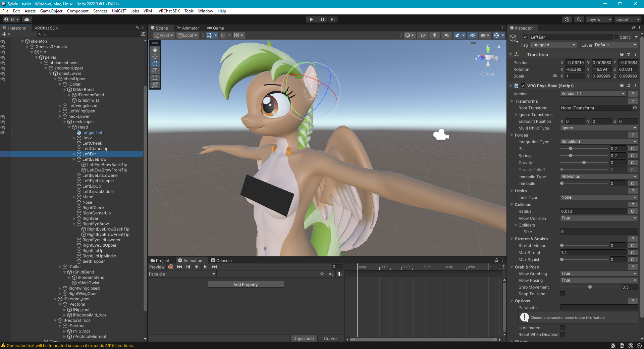Select the Rotate tool
This screenshot has width=644, height=349.
point(155,64)
